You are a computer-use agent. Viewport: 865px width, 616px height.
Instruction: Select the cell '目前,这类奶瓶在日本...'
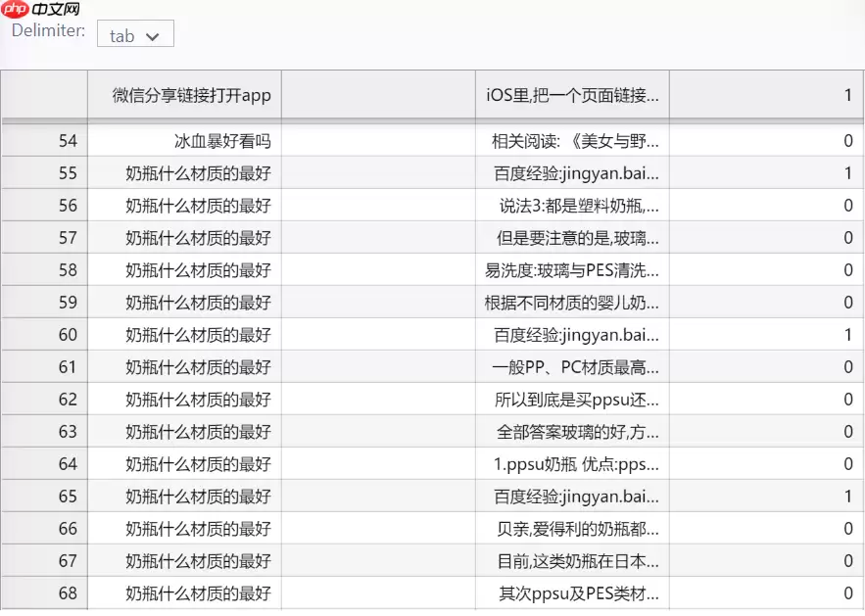571,560
